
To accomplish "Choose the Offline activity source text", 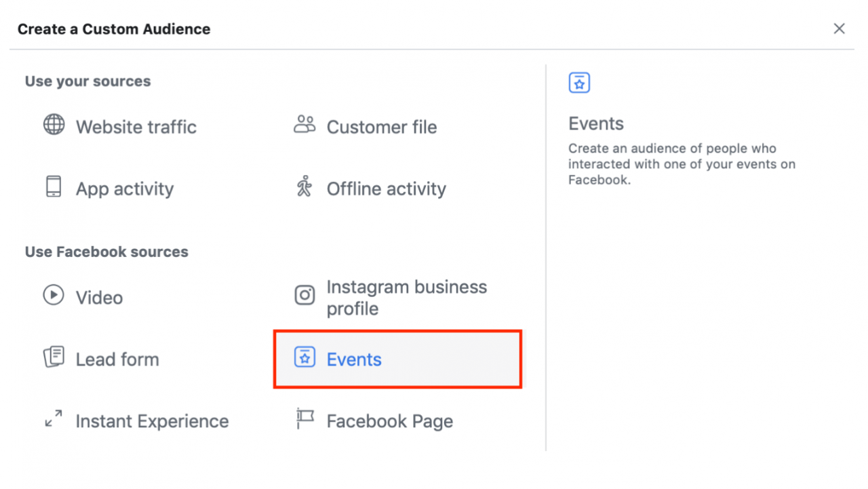I will point(387,189).
